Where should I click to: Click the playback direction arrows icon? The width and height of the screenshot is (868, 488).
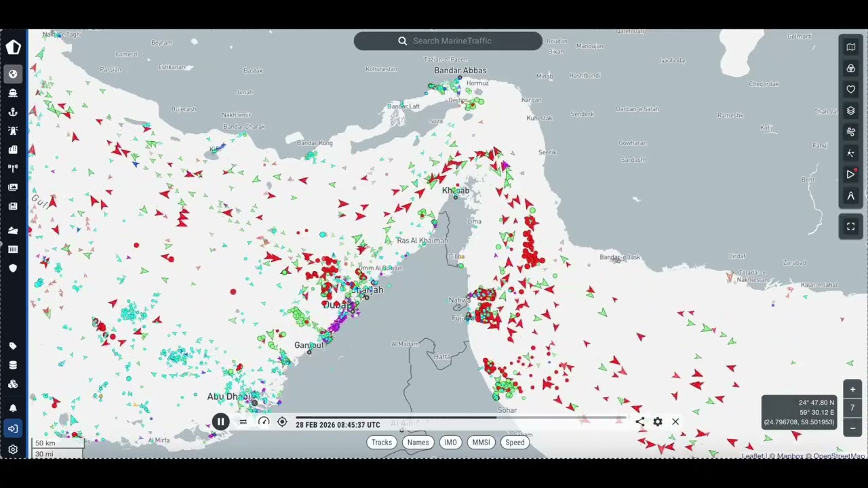tap(243, 422)
